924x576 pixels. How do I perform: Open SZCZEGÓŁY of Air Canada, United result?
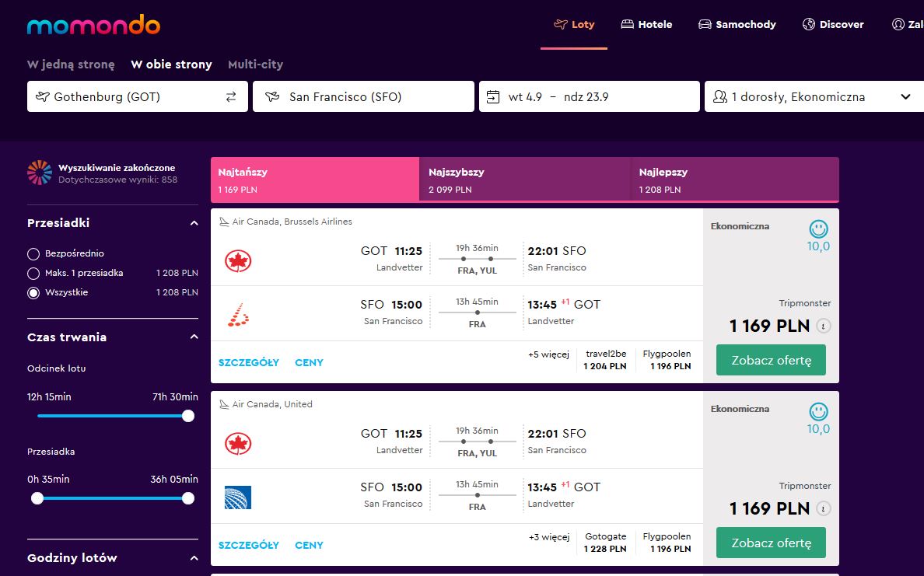click(249, 546)
